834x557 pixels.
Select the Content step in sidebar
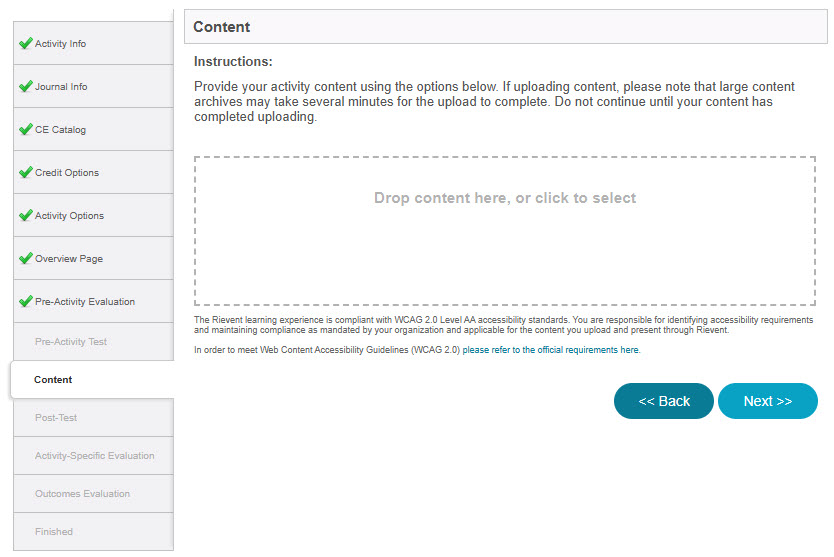tap(92, 379)
